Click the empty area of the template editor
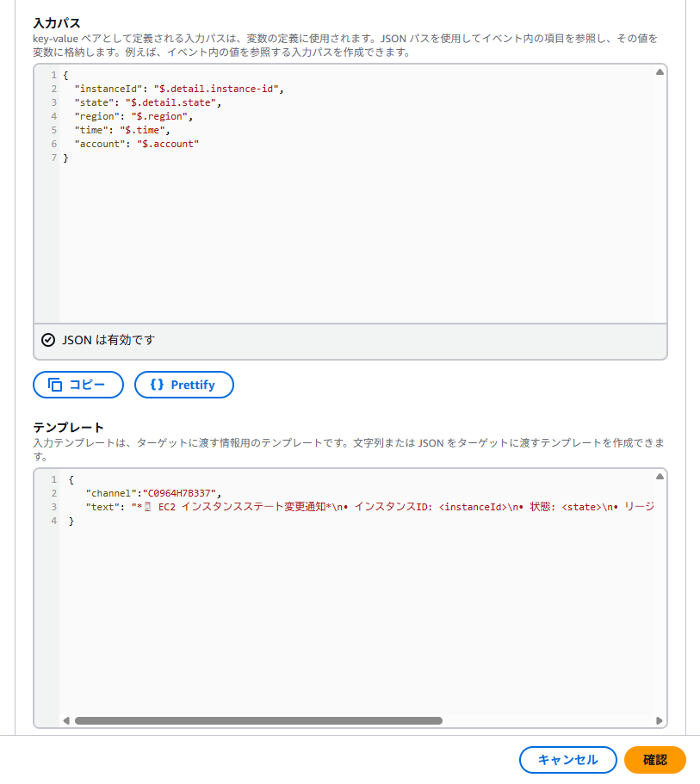This screenshot has width=700, height=784. [x=356, y=620]
